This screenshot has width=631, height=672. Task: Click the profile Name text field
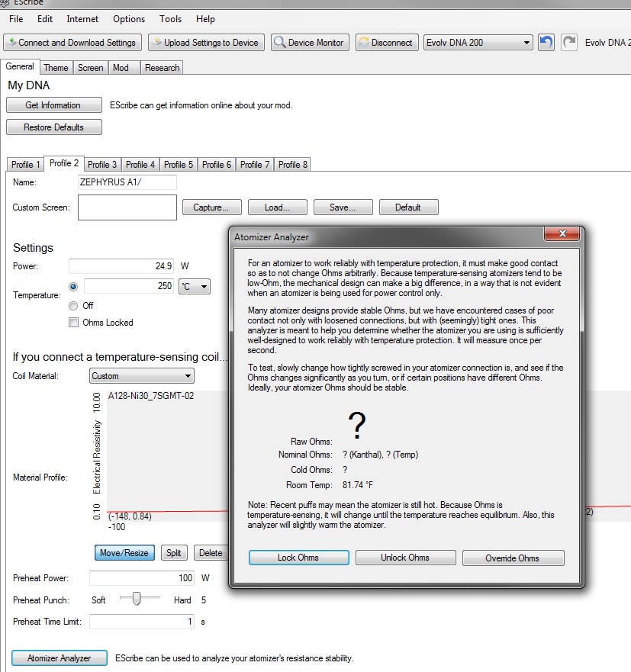(127, 183)
